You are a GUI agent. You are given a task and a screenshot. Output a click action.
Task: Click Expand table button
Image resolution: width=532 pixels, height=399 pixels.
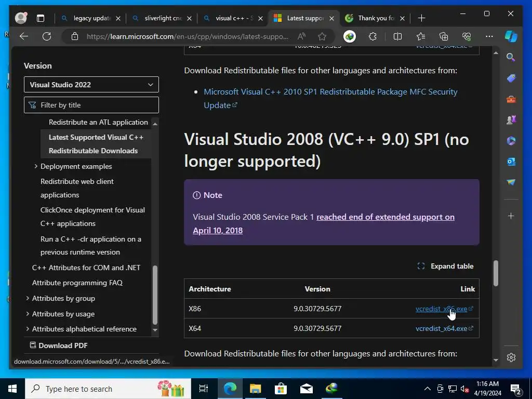pos(445,266)
